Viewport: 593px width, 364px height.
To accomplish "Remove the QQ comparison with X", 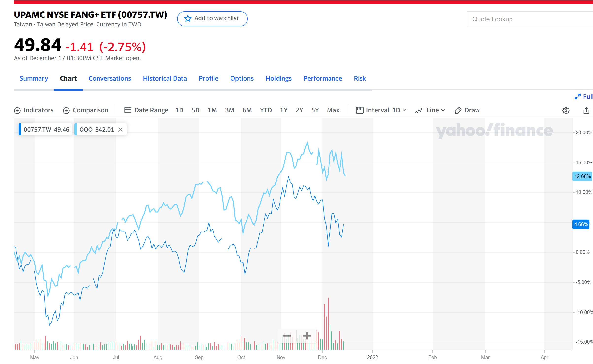I will pos(120,130).
